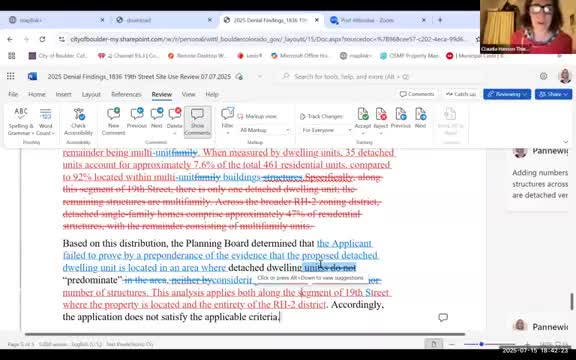The height and width of the screenshot is (360, 576).
Task: Expand the Share button dropdown
Action: coord(566,94)
